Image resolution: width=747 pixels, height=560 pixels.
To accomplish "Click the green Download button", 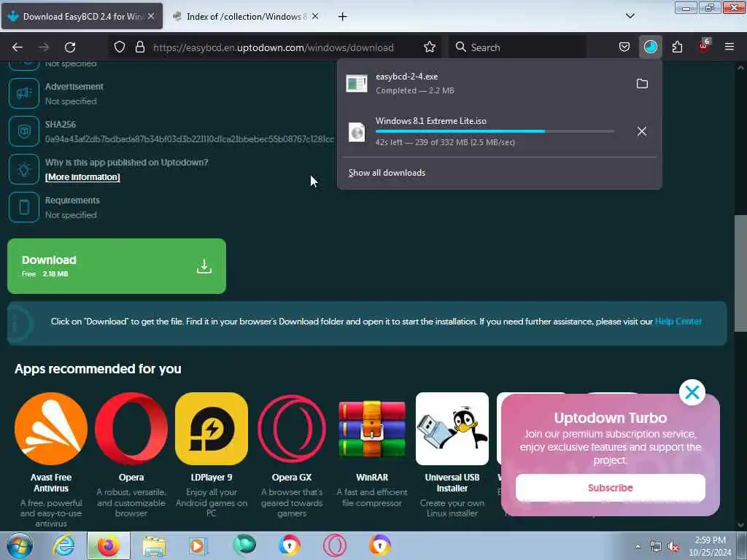I will (x=117, y=266).
